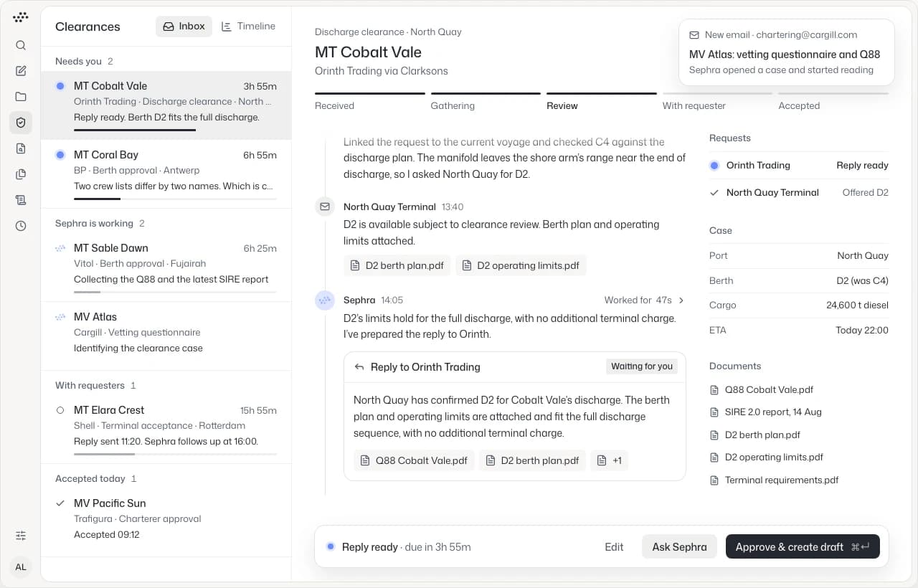This screenshot has width=918, height=588.
Task: Open Q88 Cobalt Vale.pdf in Documents
Action: (x=762, y=390)
